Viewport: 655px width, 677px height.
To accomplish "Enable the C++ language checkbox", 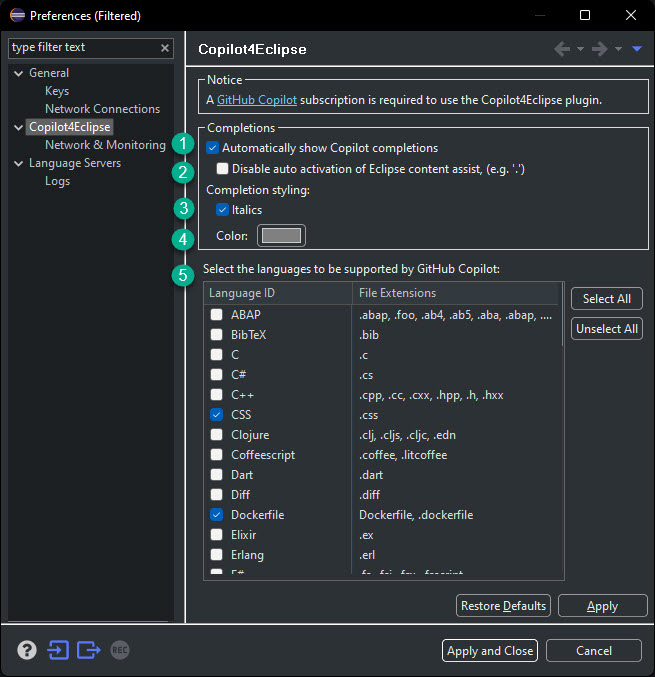I will [x=216, y=395].
